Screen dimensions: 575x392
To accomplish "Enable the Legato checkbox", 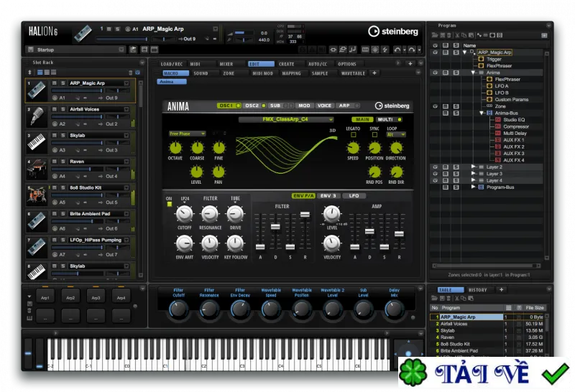I will pos(353,135).
